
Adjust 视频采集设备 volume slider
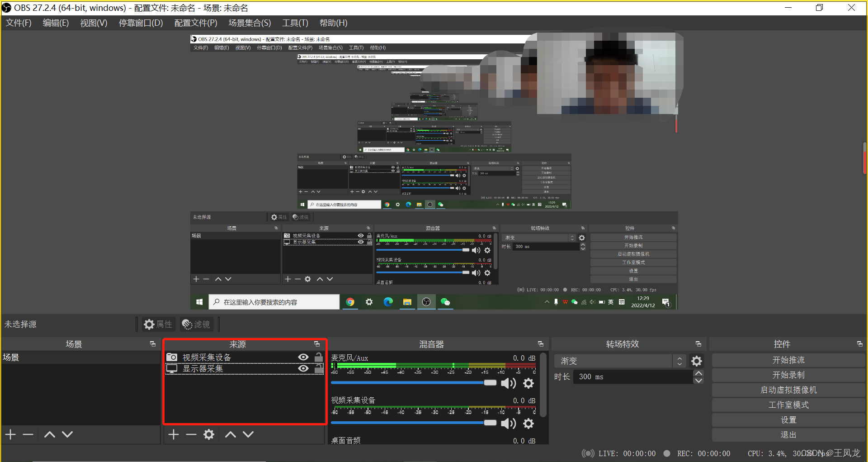click(414, 423)
